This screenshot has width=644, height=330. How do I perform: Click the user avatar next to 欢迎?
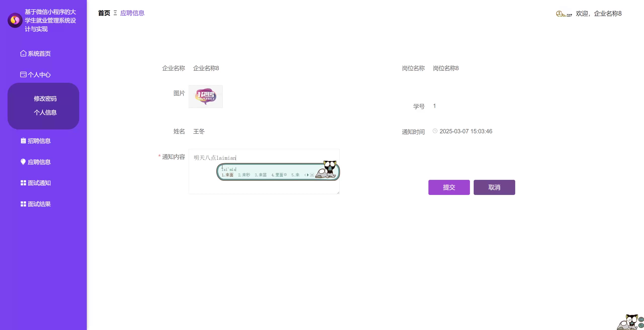pyautogui.click(x=564, y=14)
